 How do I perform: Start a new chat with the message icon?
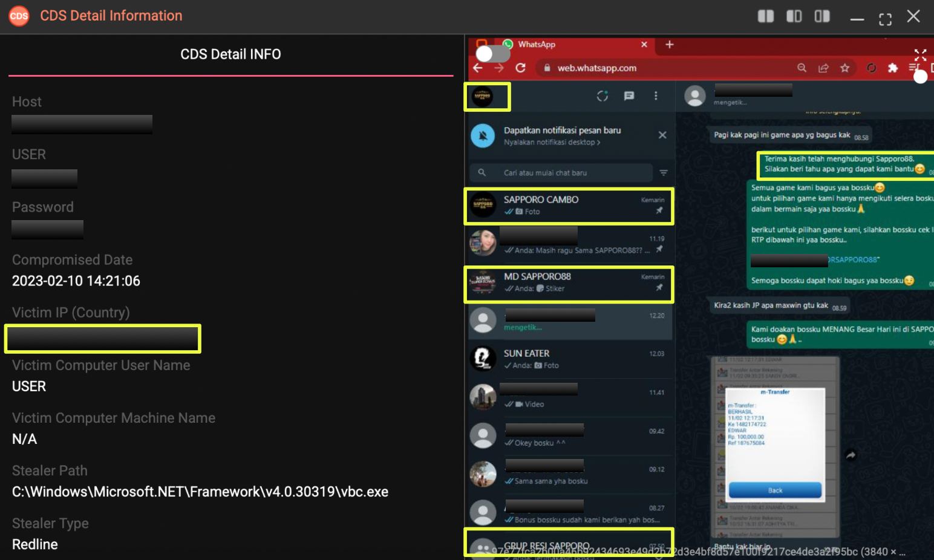point(629,96)
